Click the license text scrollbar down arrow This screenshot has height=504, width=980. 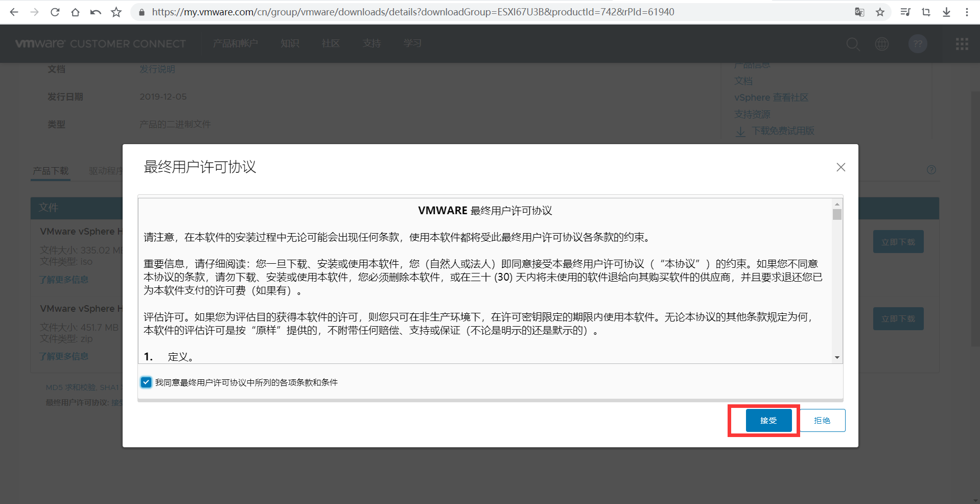837,357
